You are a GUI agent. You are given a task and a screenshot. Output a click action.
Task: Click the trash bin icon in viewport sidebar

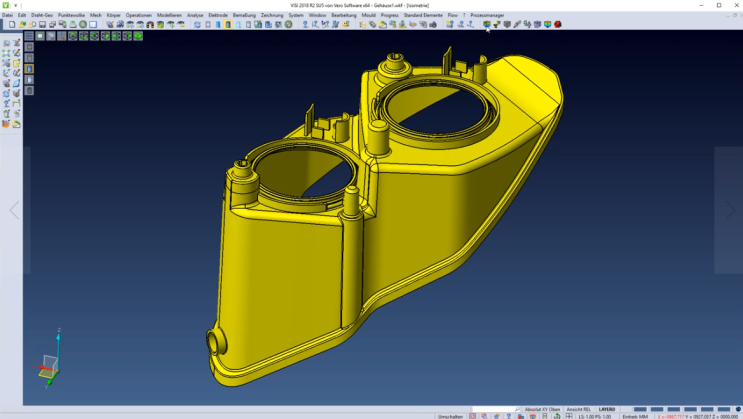coord(29,91)
